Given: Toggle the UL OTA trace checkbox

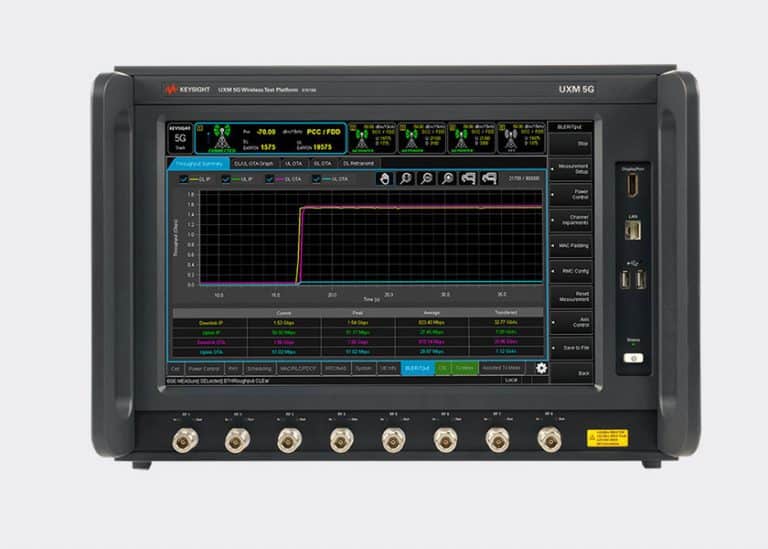Looking at the screenshot, I should [316, 179].
